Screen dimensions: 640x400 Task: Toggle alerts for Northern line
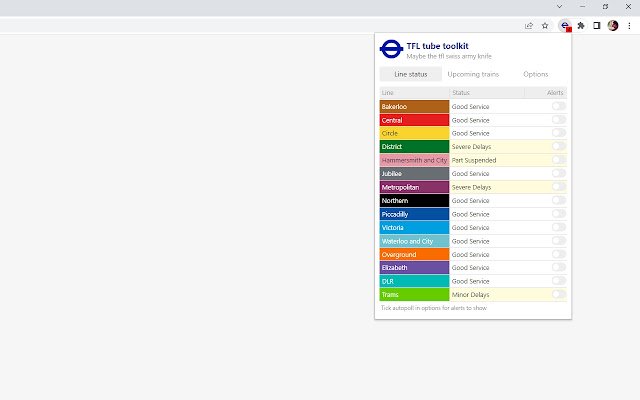[559, 200]
